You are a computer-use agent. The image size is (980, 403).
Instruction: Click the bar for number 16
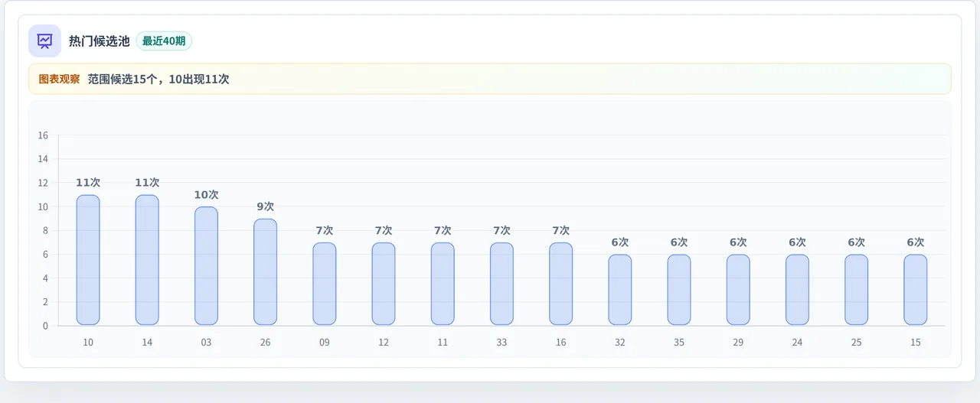tap(560, 284)
